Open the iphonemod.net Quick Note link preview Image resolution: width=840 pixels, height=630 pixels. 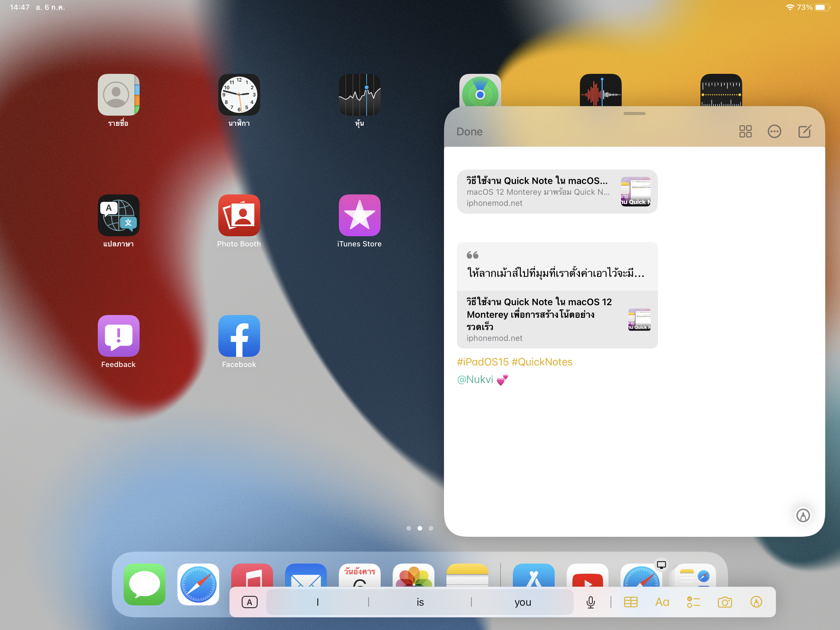(x=557, y=192)
